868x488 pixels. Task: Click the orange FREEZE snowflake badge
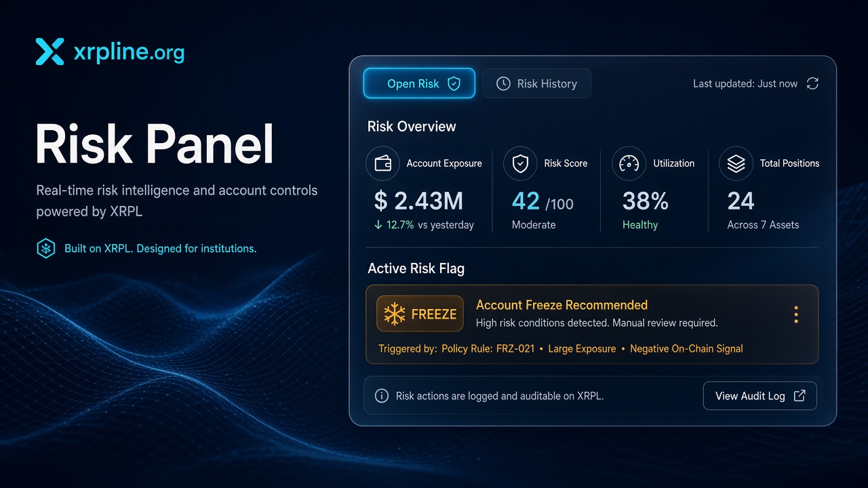coord(420,314)
